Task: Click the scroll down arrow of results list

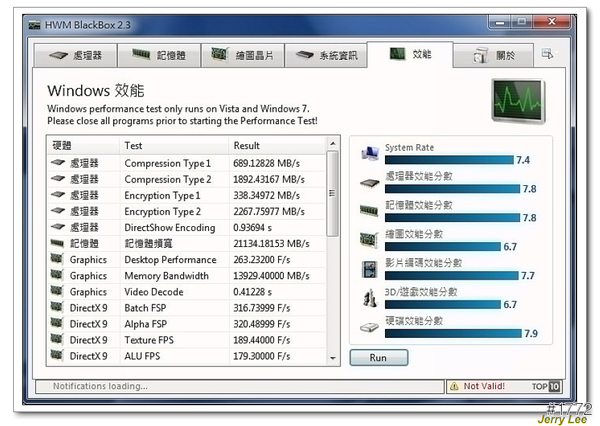Action: (333, 357)
